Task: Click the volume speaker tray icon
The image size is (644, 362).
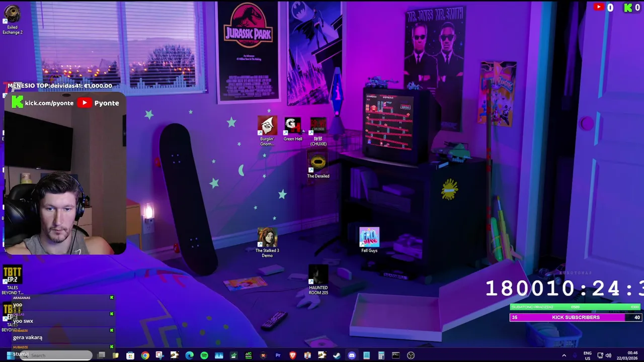Action: click(608, 355)
